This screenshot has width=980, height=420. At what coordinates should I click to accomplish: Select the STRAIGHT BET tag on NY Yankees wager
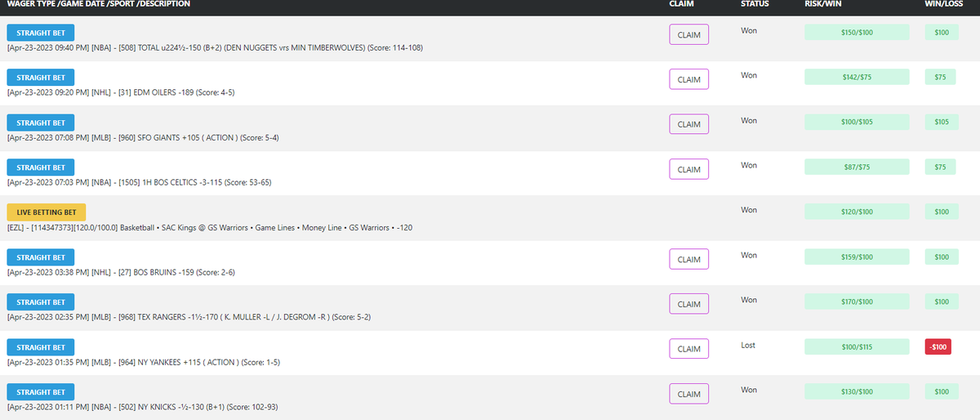(41, 347)
